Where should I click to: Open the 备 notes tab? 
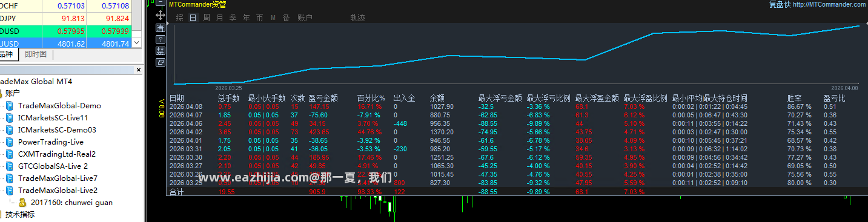click(286, 18)
